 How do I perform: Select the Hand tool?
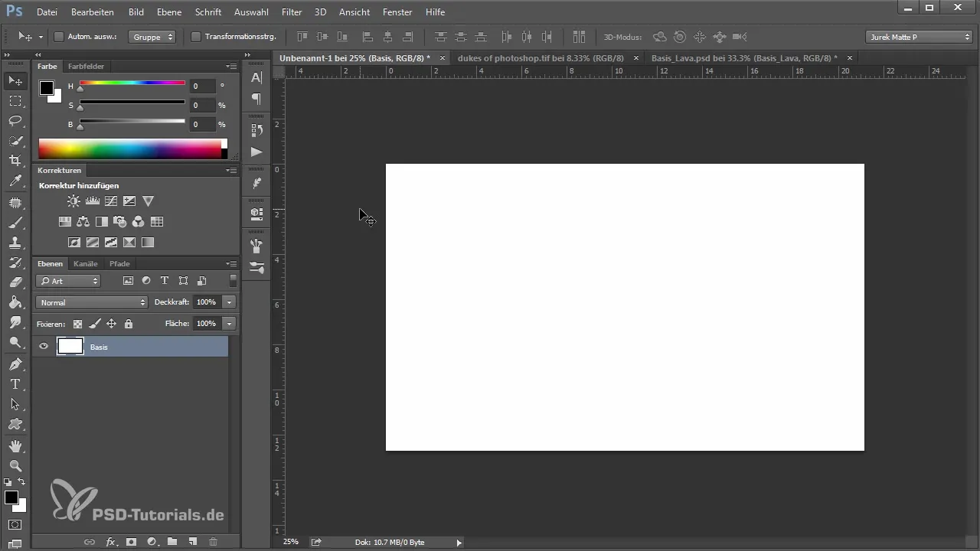(15, 445)
